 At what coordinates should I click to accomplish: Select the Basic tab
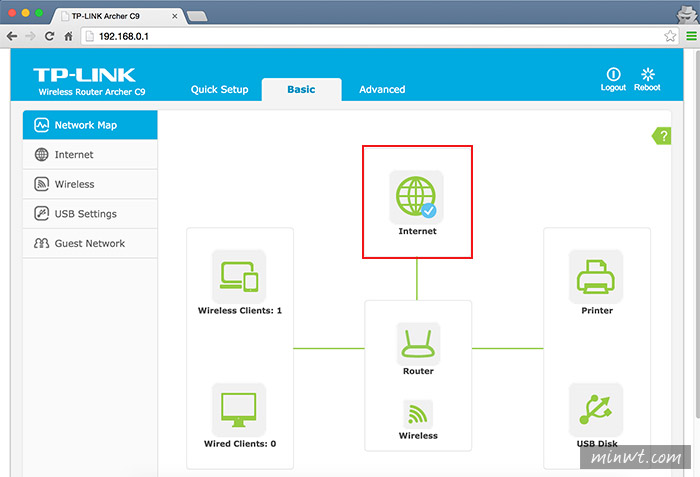click(x=301, y=89)
